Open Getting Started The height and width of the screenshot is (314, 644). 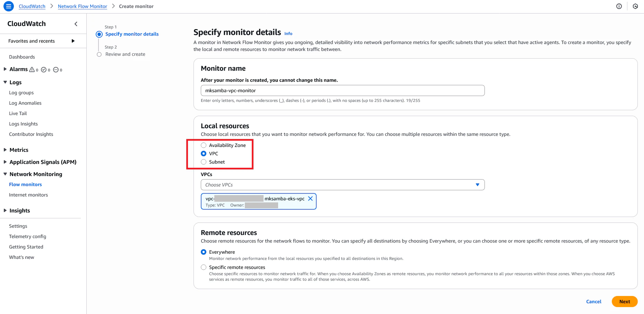26,247
